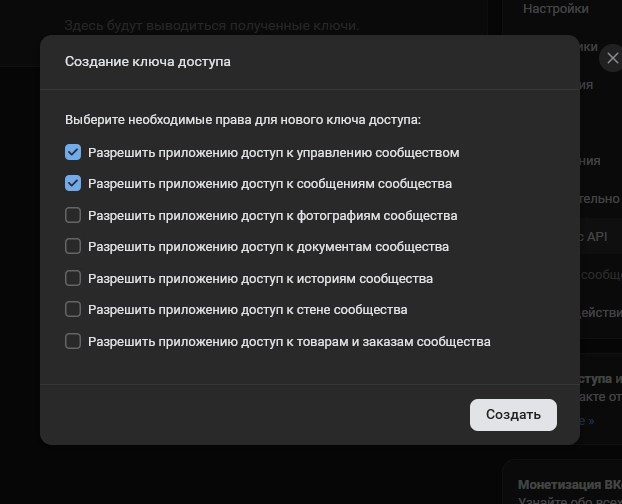Open Настройки in the right sidebar
622x504 pixels.
pos(556,9)
